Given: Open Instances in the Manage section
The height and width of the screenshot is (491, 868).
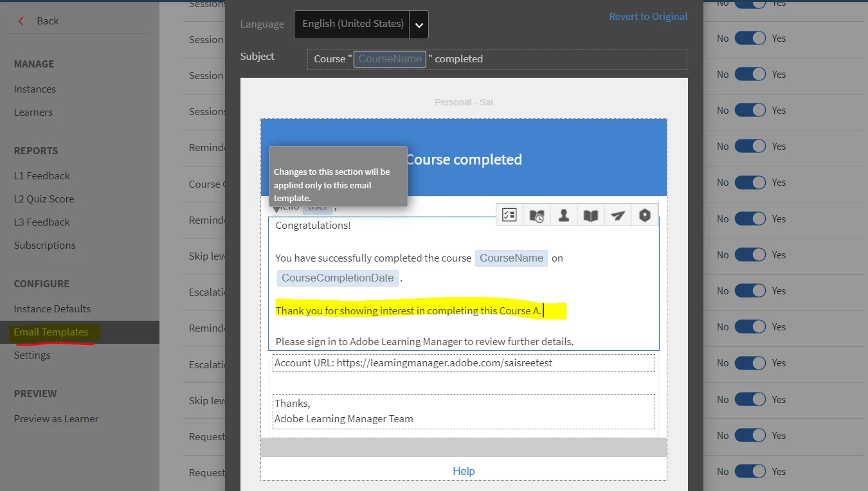Looking at the screenshot, I should pos(35,89).
